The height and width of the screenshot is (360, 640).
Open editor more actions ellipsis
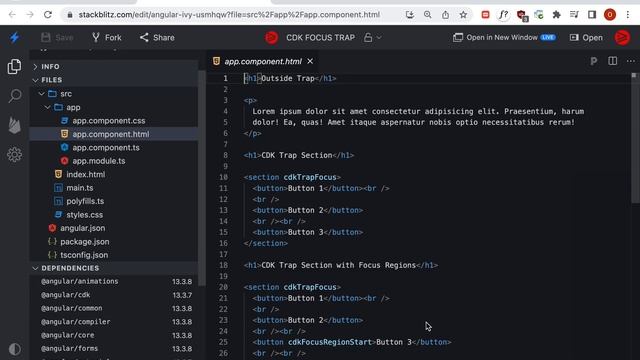click(631, 61)
